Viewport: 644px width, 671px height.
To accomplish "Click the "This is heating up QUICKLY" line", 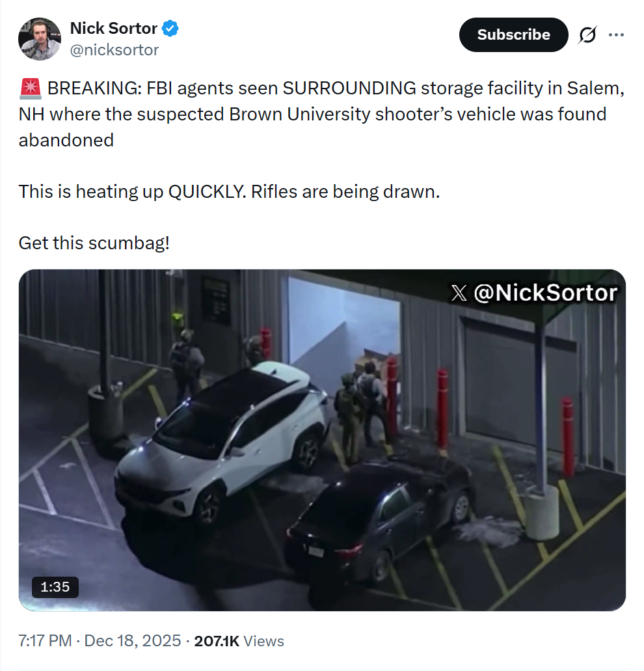I will coord(229,192).
